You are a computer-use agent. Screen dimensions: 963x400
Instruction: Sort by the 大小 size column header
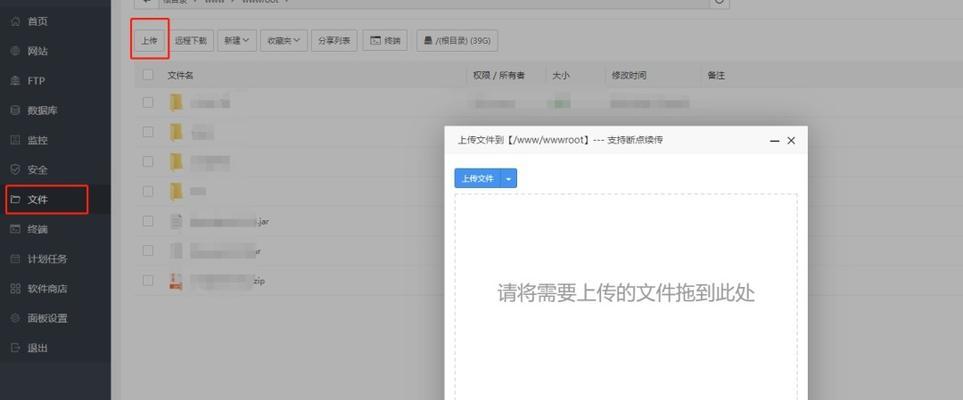560,76
